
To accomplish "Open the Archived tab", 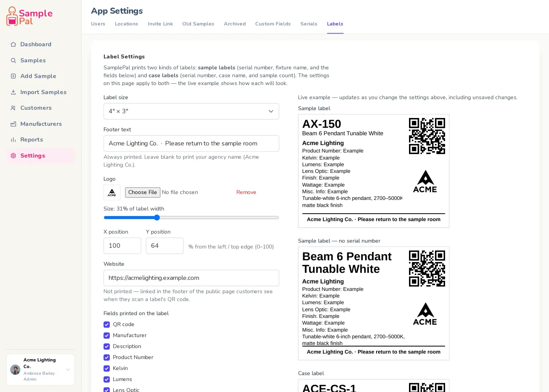I will pyautogui.click(x=235, y=24).
